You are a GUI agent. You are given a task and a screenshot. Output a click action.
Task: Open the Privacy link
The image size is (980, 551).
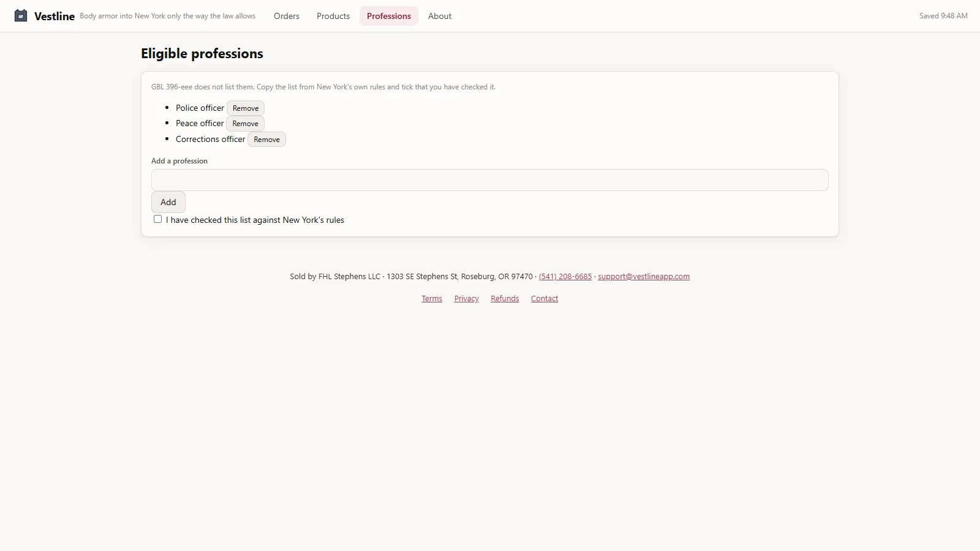pos(467,299)
